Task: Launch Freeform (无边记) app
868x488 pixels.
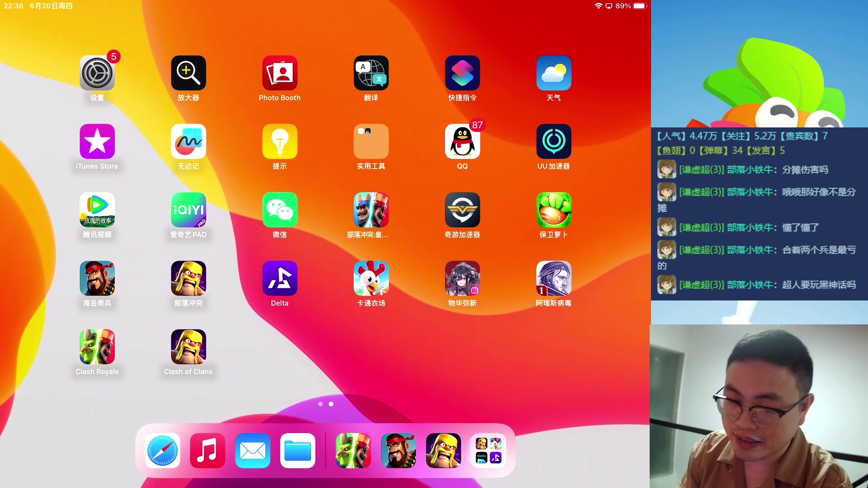Action: click(189, 141)
